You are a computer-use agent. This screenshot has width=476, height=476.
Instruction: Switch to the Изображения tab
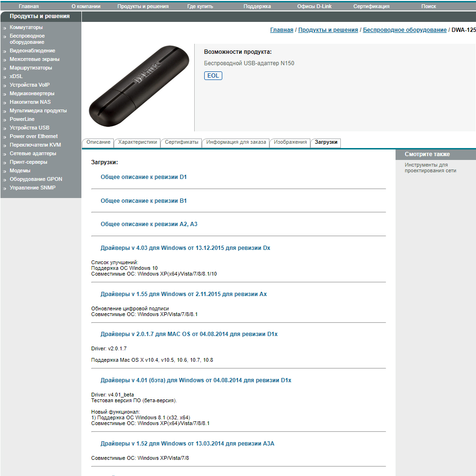290,142
